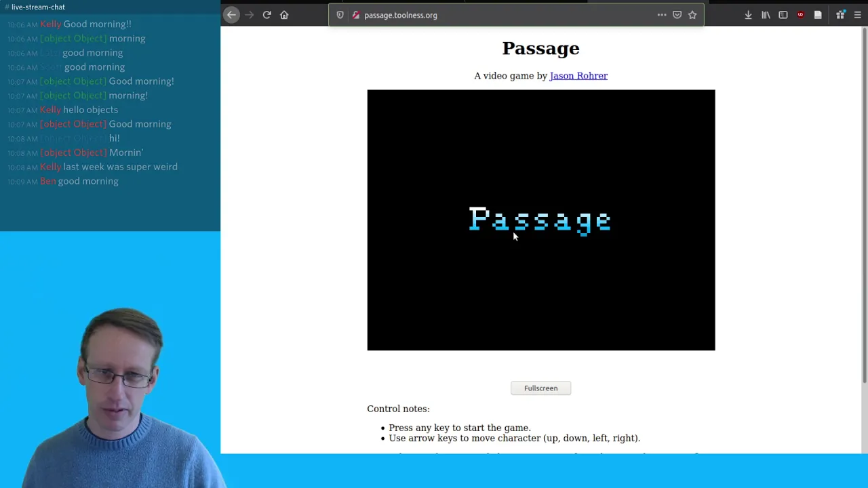Save page to Pocket

tap(677, 15)
